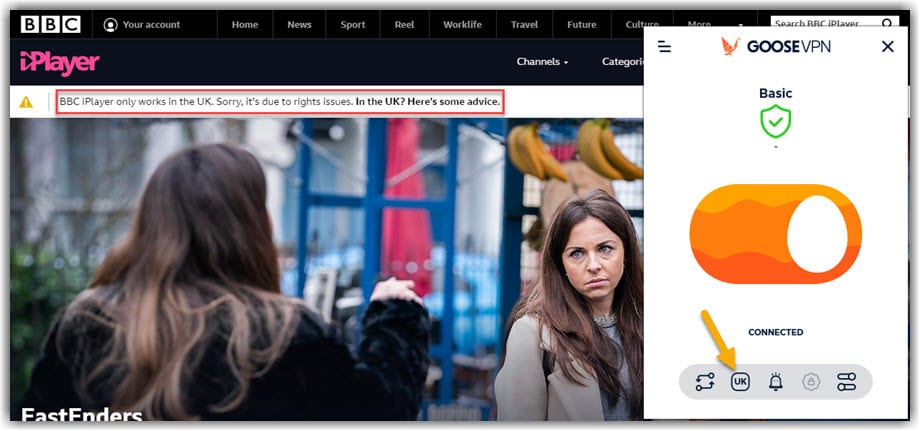Screen dimensions: 920x431
Task: Expand the Channels dropdown
Action: (x=542, y=62)
